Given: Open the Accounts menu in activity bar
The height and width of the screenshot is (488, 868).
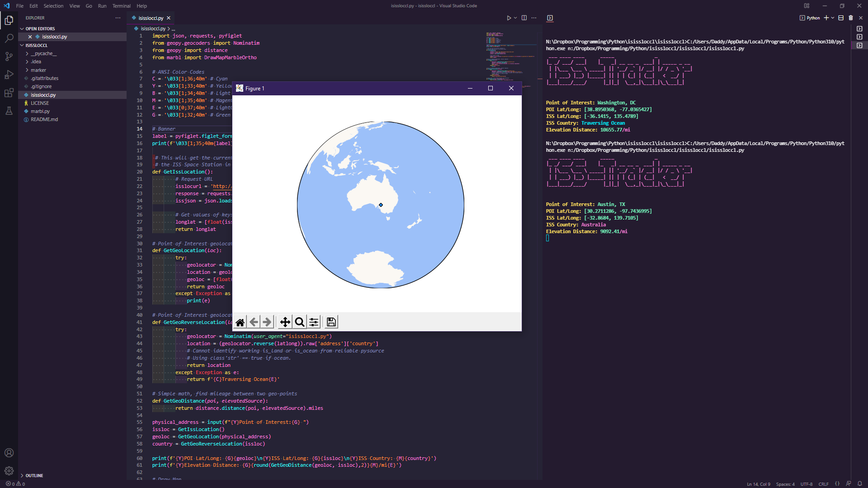Looking at the screenshot, I should click(x=9, y=453).
